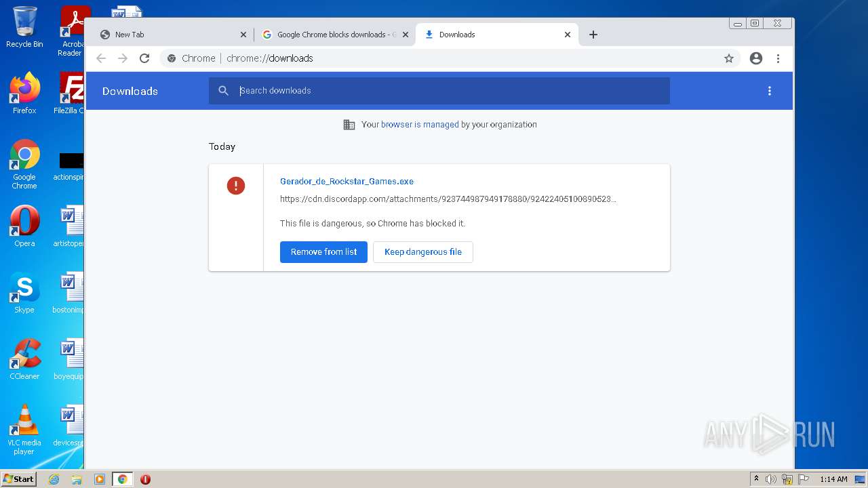Click the Gerador_de_Rockstar_Games.exe file name
This screenshot has height=488, width=868.
pyautogui.click(x=347, y=182)
